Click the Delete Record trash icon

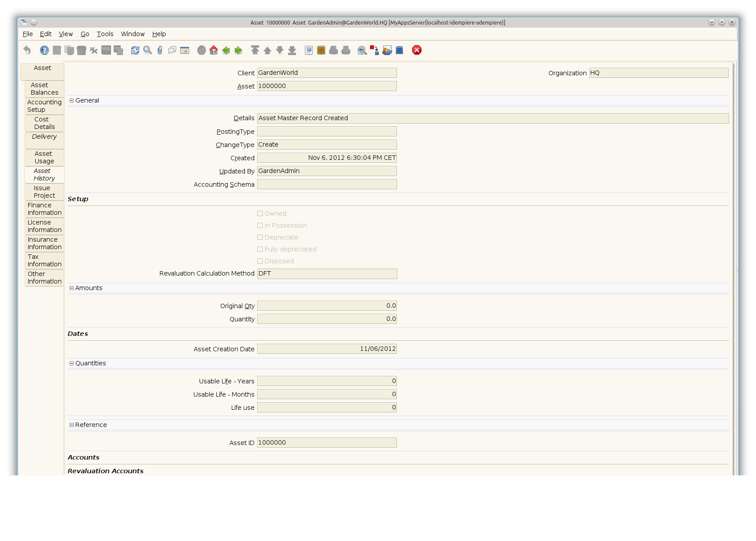tap(82, 50)
